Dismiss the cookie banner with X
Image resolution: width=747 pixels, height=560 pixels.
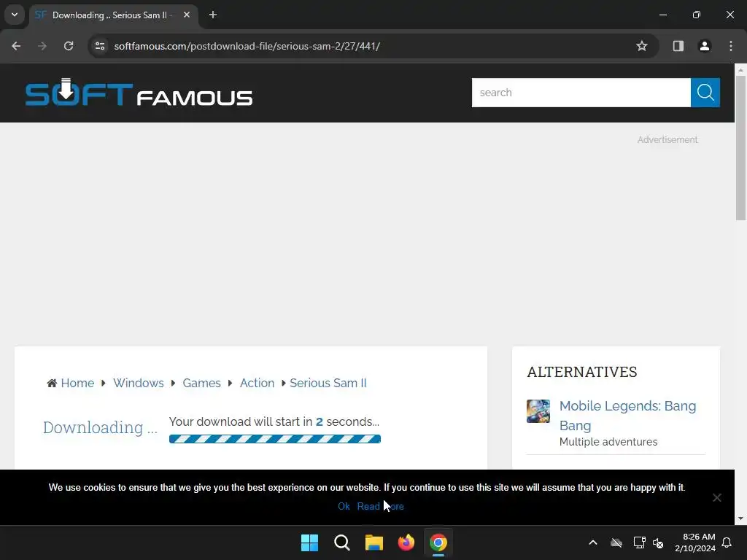(716, 497)
